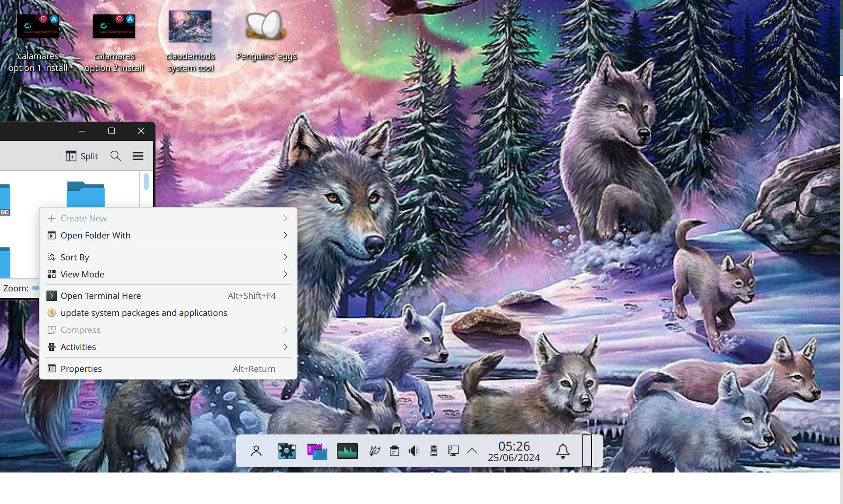843x504 pixels.
Task: Select the blue folder in the Dolphin window
Action: (86, 194)
